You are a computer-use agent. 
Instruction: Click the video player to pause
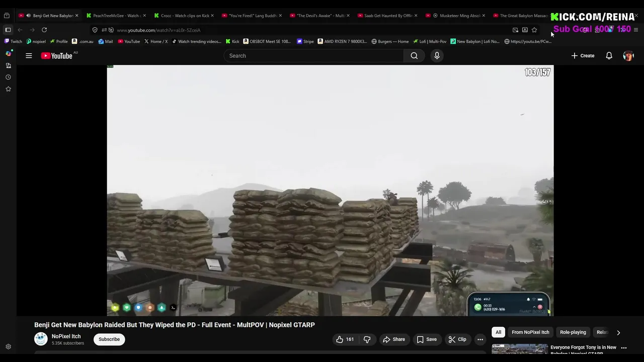[x=330, y=191]
